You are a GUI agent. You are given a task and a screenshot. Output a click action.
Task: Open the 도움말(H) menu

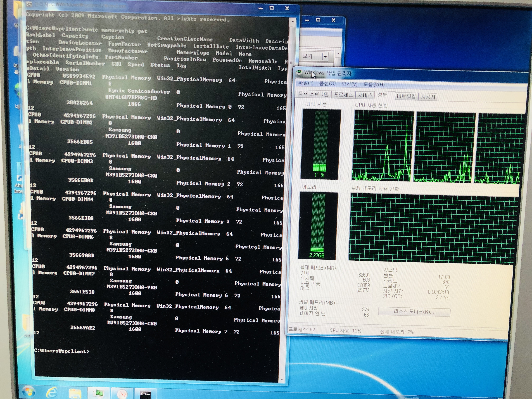(374, 85)
